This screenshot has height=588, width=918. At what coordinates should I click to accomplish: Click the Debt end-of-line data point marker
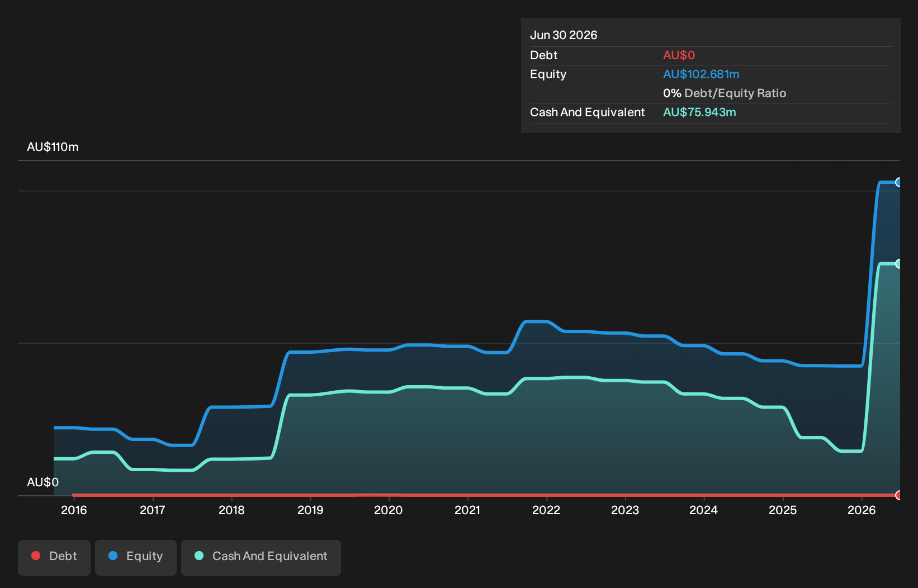pyautogui.click(x=899, y=495)
